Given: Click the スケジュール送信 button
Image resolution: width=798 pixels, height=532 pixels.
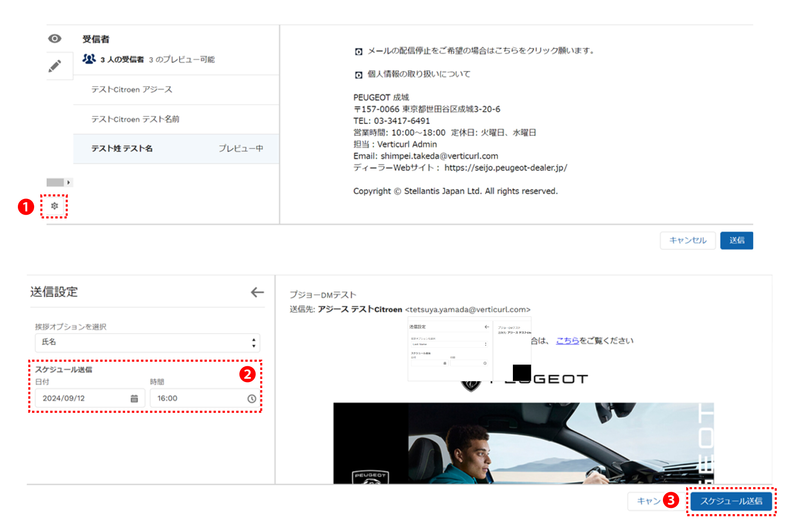Looking at the screenshot, I should (731, 501).
